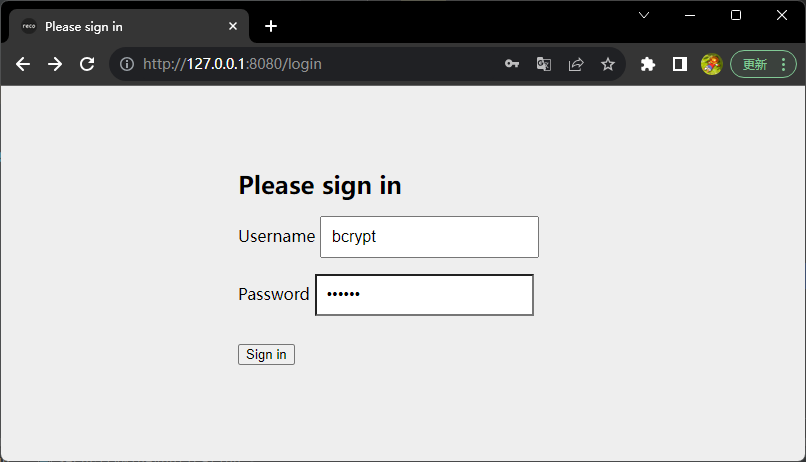Open the profile avatar menu
The width and height of the screenshot is (806, 462).
tap(711, 64)
